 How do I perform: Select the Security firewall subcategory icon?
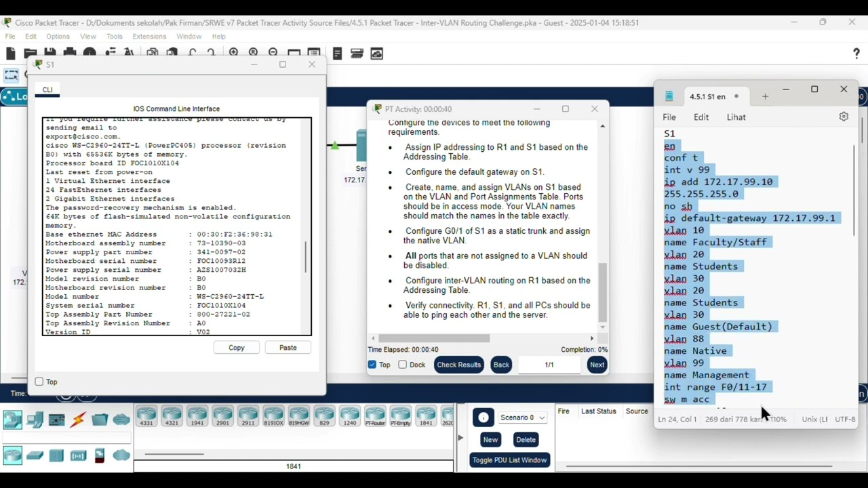pyautogui.click(x=100, y=455)
